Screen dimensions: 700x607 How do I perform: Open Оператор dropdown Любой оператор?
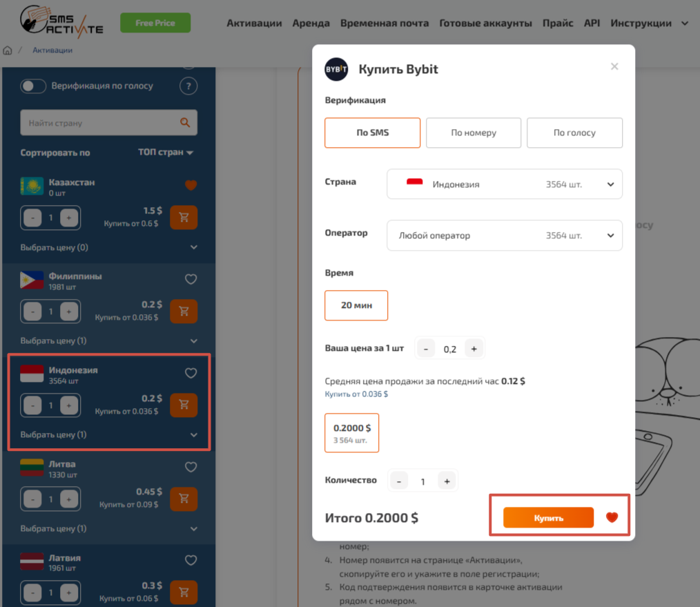click(x=505, y=235)
